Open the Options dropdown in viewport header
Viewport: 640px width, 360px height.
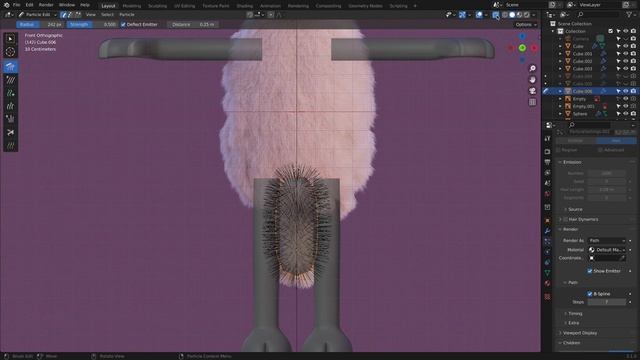[525, 24]
